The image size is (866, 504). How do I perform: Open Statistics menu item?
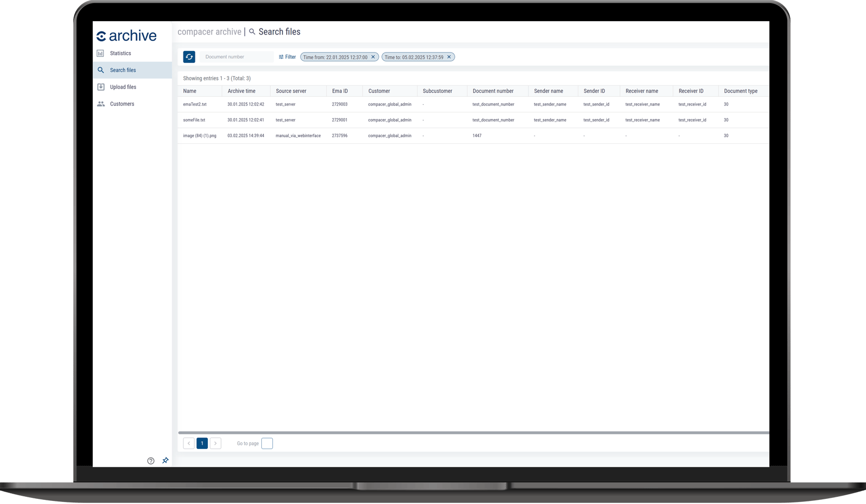[132, 54]
